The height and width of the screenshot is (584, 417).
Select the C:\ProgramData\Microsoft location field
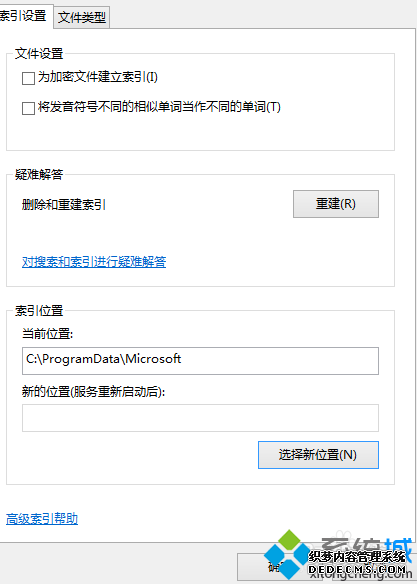click(x=200, y=361)
